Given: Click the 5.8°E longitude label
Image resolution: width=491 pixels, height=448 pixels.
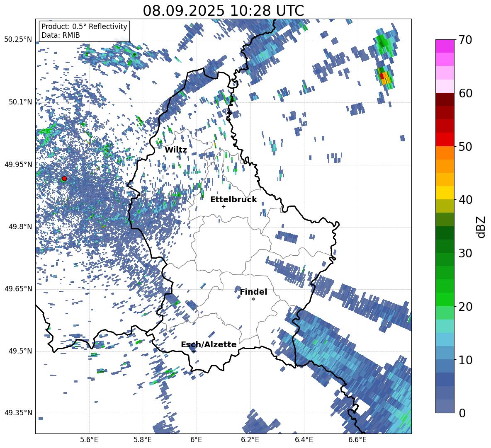Looking at the screenshot, I should coord(143,440).
